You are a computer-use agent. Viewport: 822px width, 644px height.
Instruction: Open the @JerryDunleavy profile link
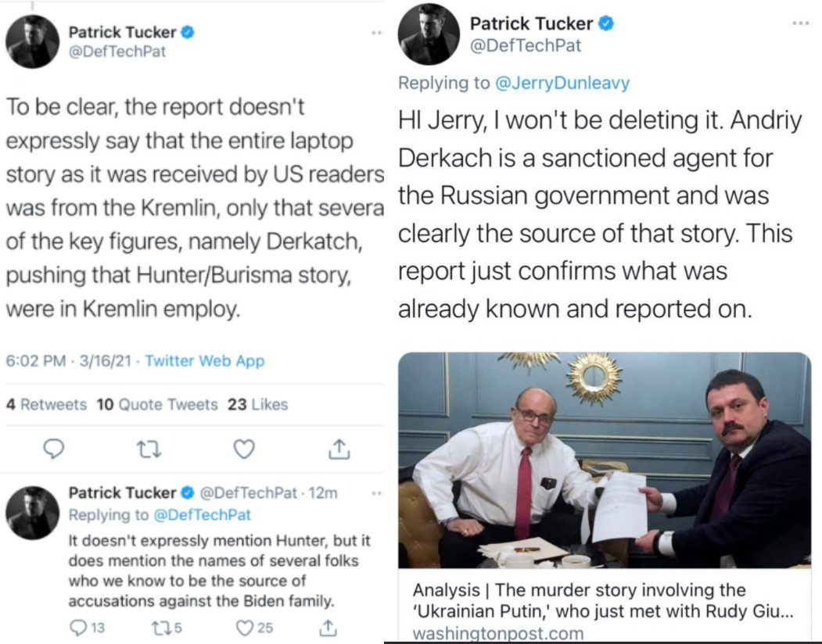click(562, 83)
